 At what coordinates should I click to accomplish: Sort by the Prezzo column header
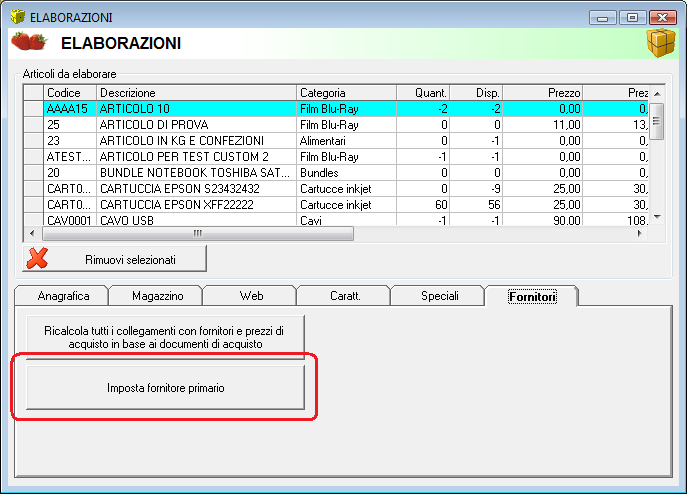click(542, 93)
